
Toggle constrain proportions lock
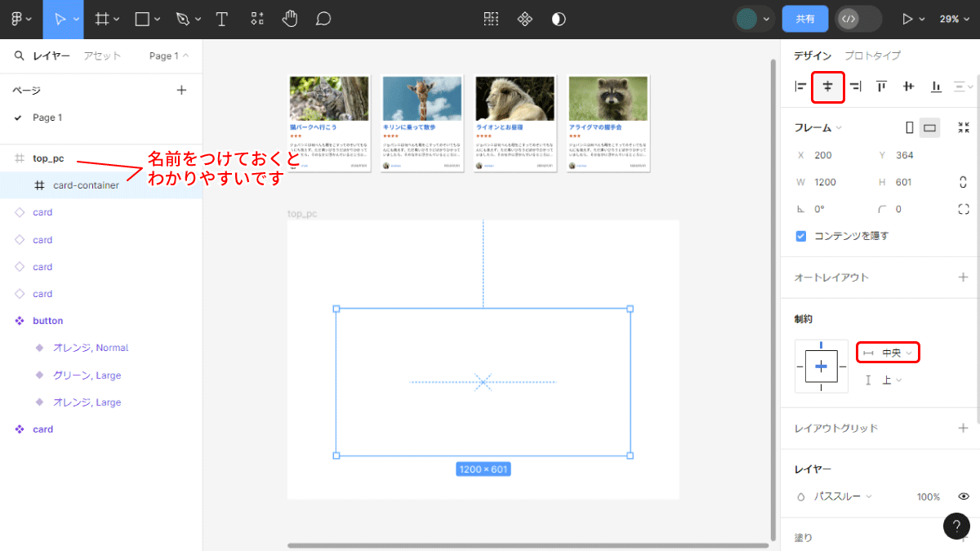(964, 182)
